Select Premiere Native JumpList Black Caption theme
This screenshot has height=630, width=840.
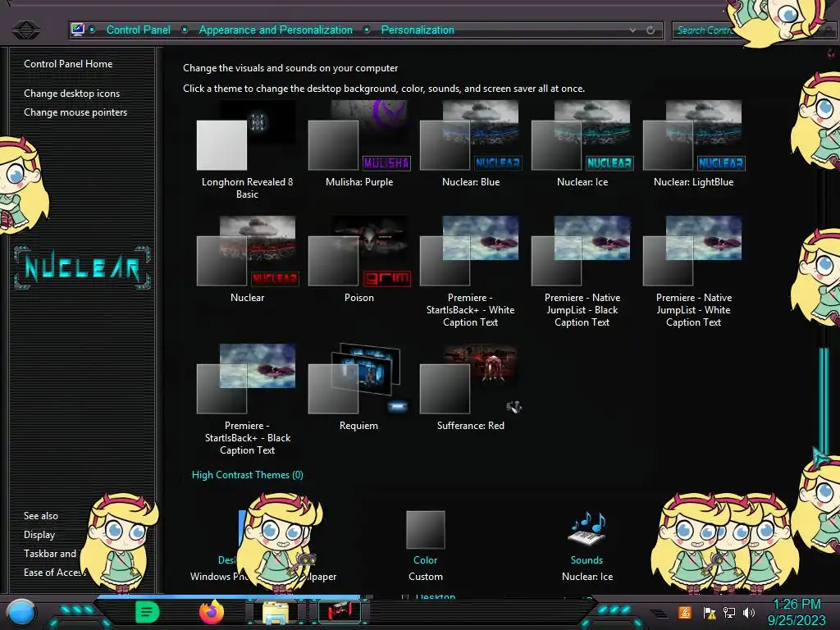582,272
